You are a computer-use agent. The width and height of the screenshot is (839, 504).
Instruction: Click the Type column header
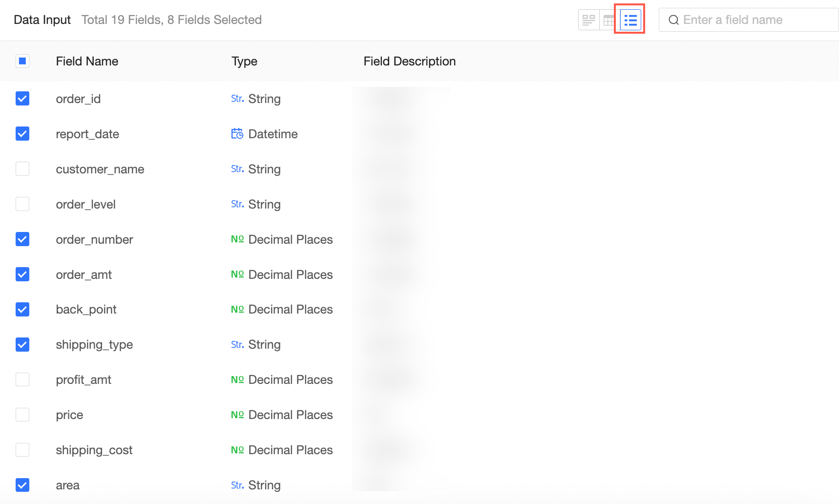tap(244, 62)
